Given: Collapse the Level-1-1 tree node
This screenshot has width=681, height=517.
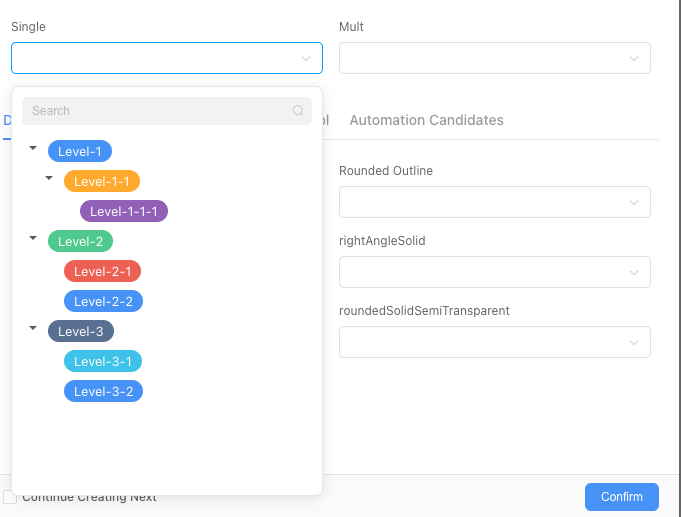Looking at the screenshot, I should 49,178.
